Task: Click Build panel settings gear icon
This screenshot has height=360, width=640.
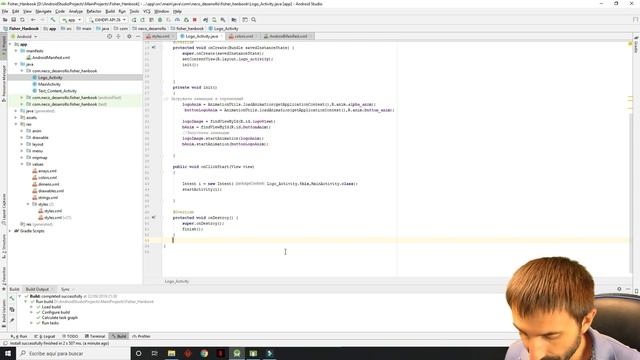Action: (x=619, y=289)
